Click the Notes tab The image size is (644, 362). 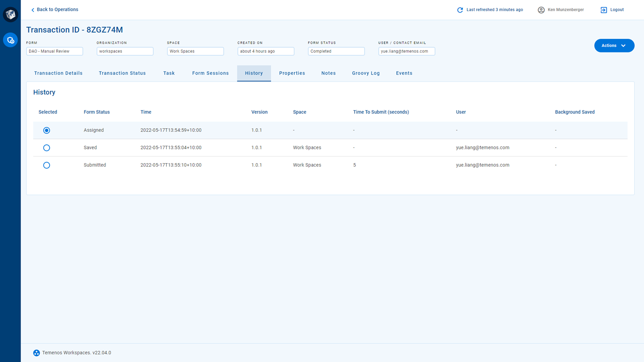point(328,73)
